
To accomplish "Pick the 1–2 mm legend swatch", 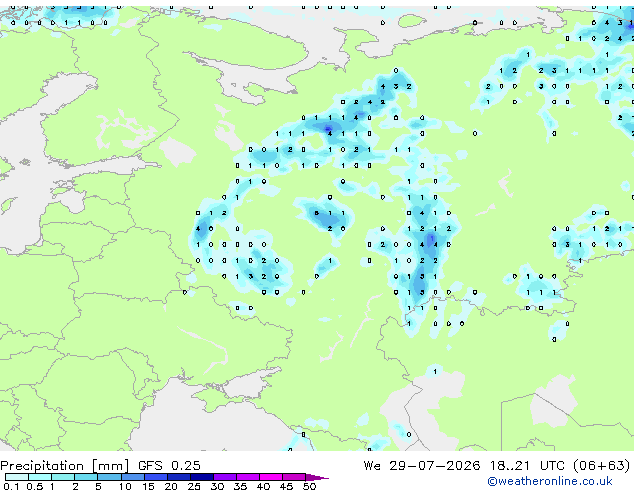I will tap(63, 477).
